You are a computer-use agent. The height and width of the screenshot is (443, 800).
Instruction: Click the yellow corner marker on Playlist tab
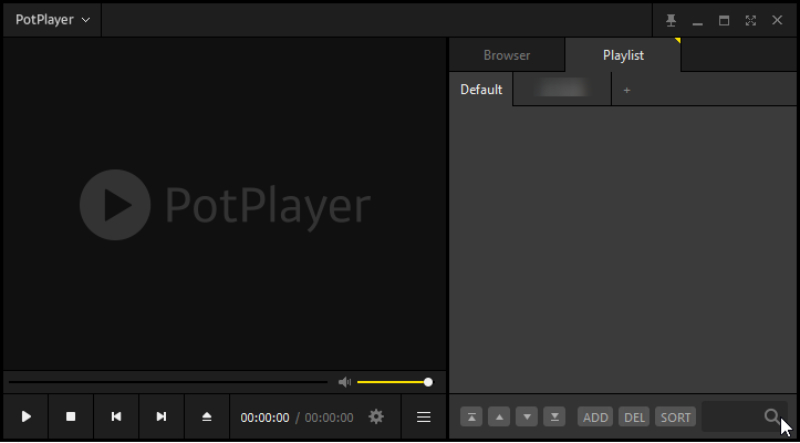[x=678, y=40]
